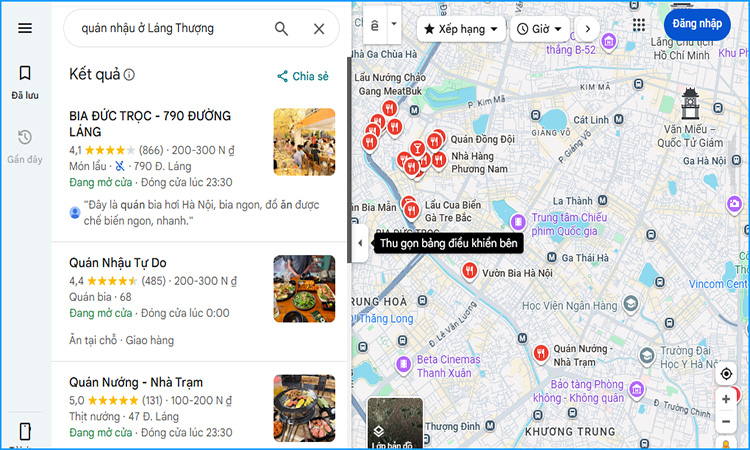Image resolution: width=750 pixels, height=450 pixels.
Task: Open Gần đây recent history
Action: pos(25,146)
